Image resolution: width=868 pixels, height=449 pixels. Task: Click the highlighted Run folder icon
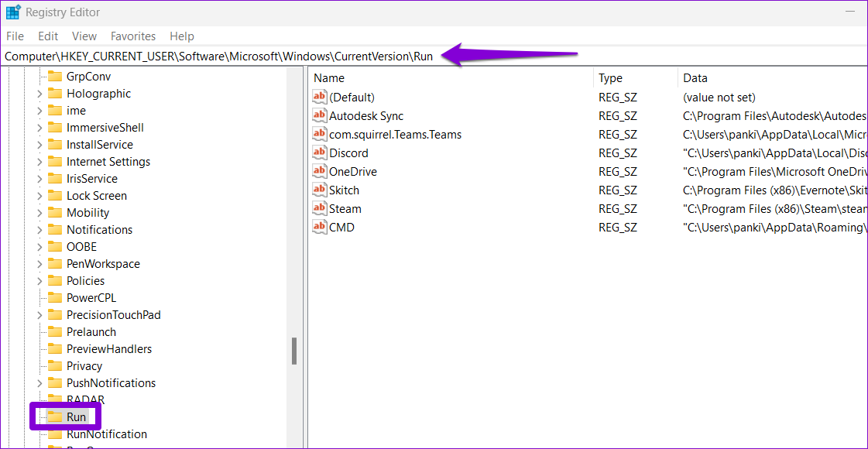[x=57, y=416]
